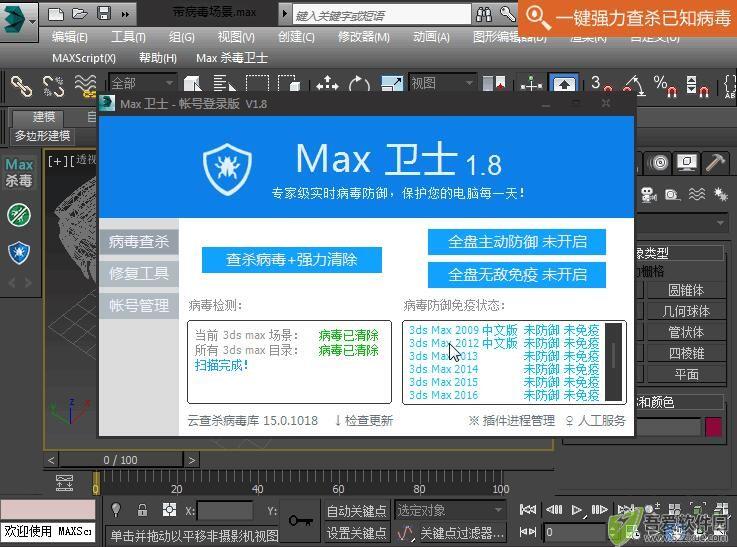
Task: Toggle the spinner snap icon
Action: point(697,86)
